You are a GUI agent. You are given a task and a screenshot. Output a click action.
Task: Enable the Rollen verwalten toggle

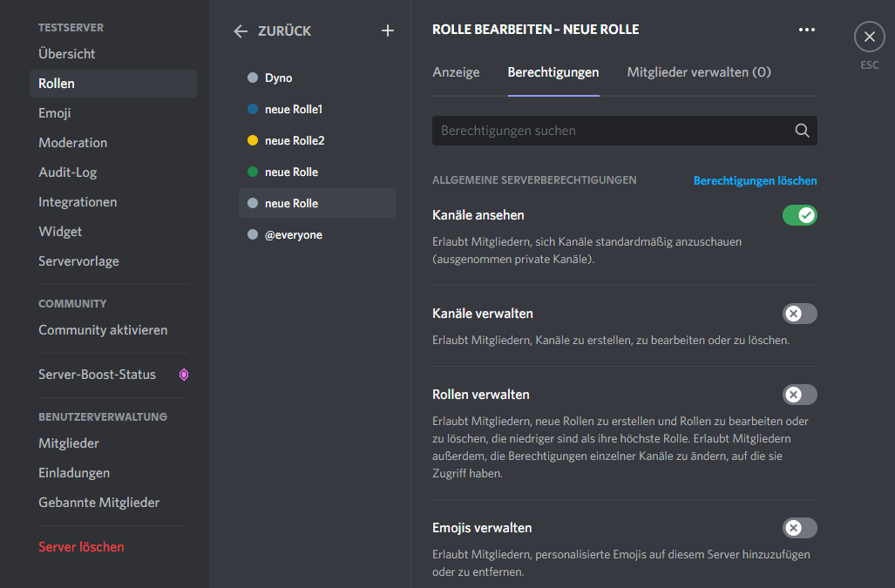point(799,395)
